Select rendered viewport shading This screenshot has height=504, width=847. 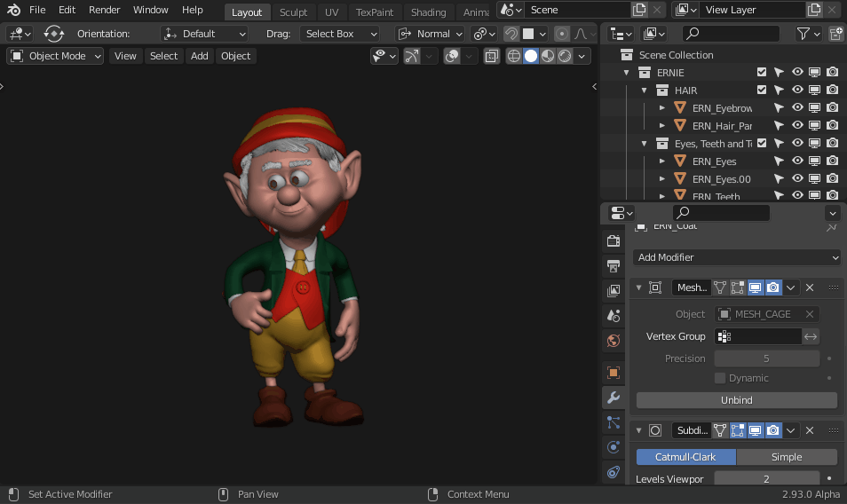click(565, 56)
